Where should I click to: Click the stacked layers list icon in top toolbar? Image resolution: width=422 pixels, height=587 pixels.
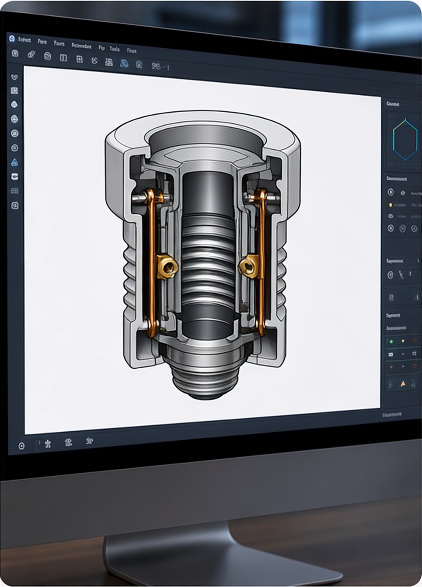click(109, 62)
